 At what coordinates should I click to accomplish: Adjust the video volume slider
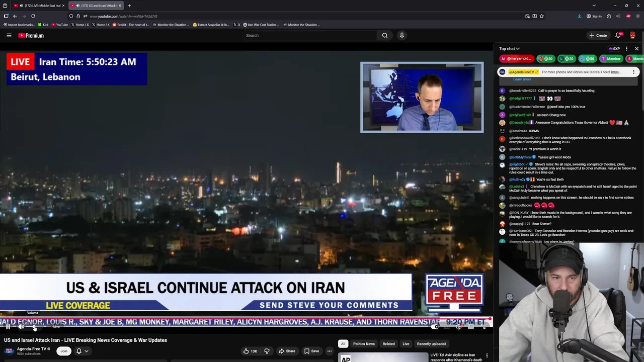(x=34, y=327)
